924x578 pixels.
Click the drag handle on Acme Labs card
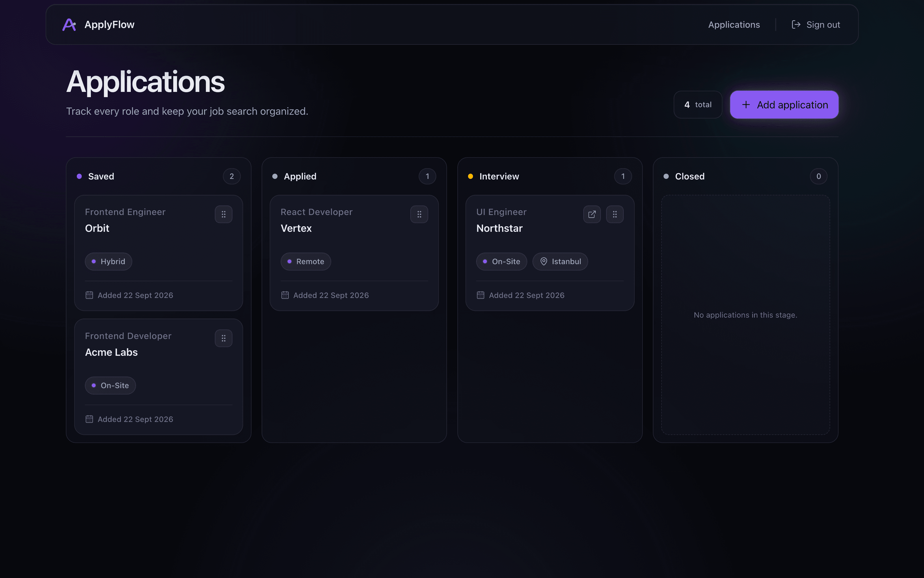click(x=223, y=338)
